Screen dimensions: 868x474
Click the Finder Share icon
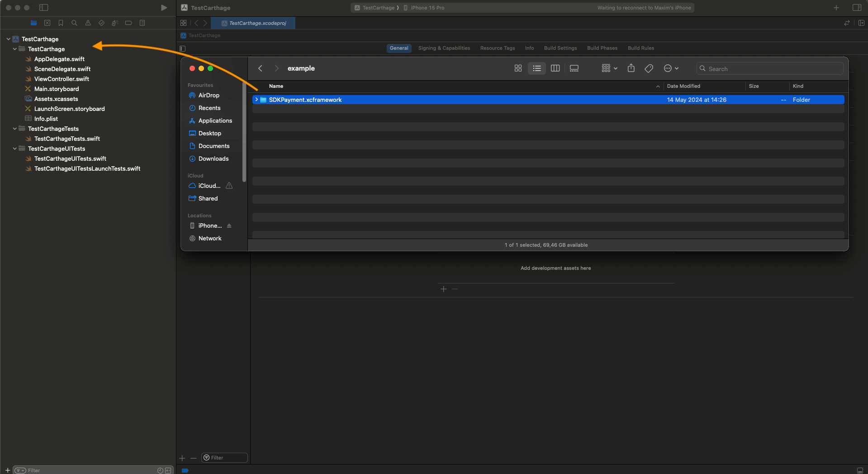[631, 68]
